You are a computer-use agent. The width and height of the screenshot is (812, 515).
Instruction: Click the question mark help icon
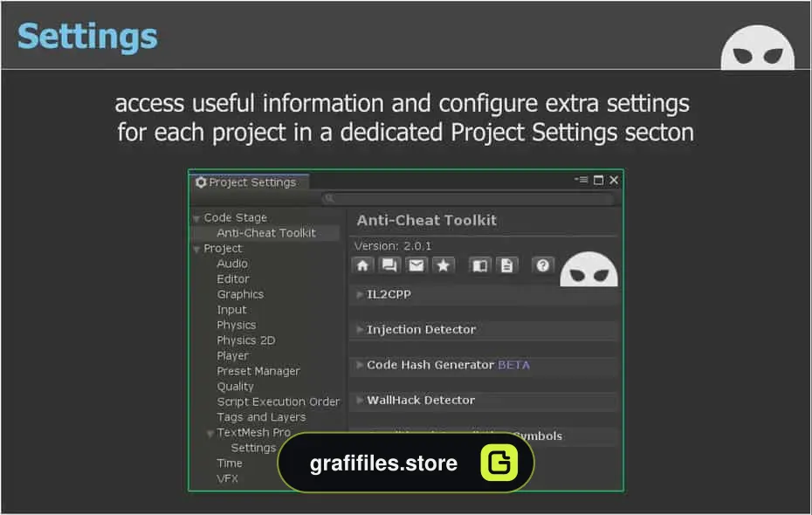(543, 265)
